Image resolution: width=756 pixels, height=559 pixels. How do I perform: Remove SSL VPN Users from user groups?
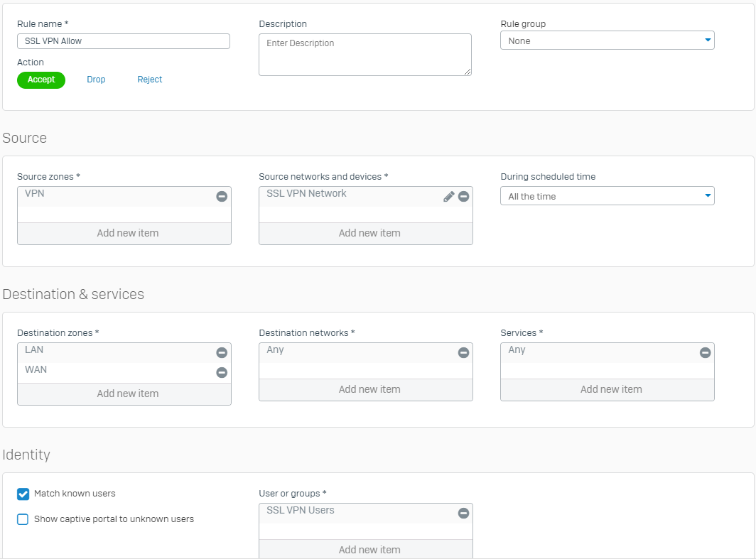[463, 513]
